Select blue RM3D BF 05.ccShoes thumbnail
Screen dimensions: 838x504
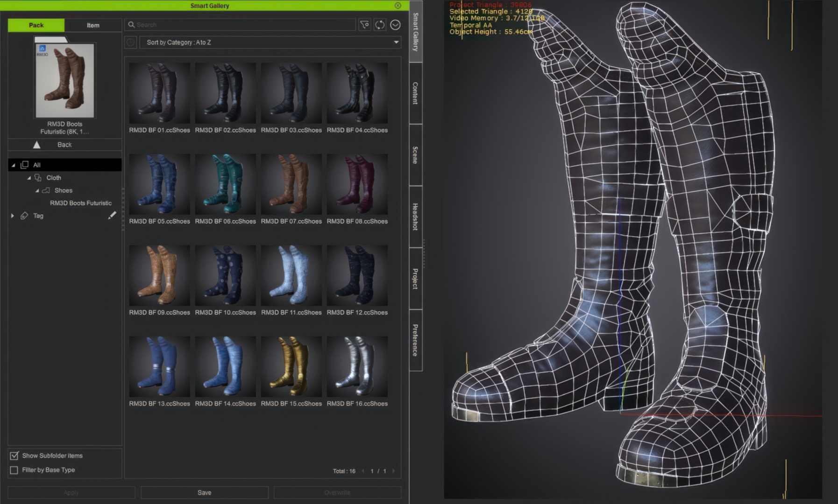tap(159, 184)
